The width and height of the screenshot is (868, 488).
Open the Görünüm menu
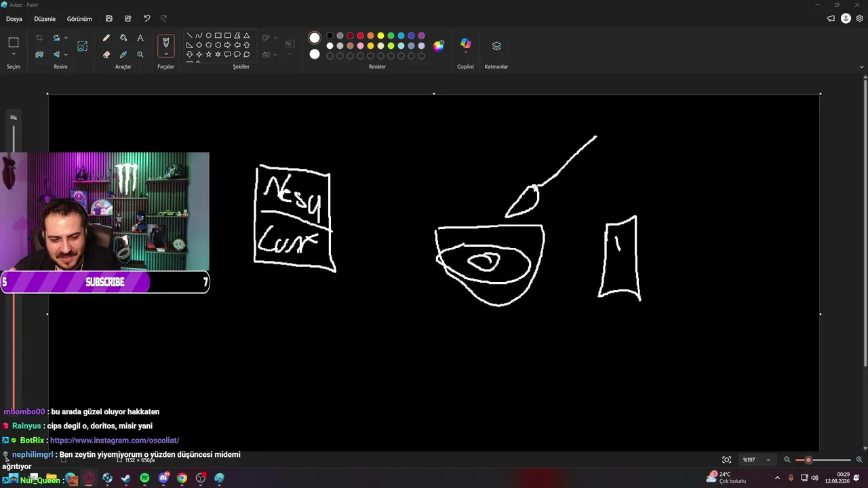click(79, 19)
